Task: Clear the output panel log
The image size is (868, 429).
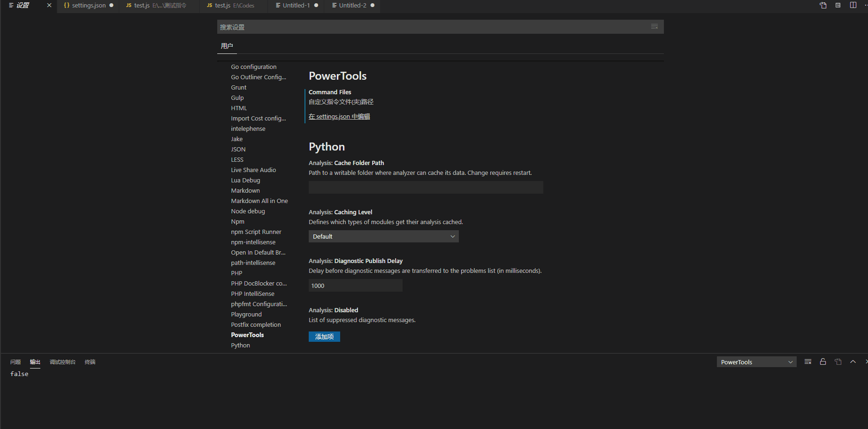Action: click(x=808, y=362)
